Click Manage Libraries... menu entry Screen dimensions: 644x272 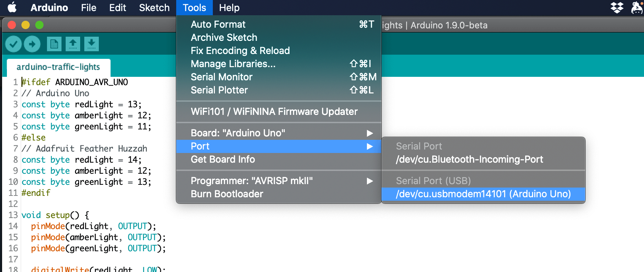tap(233, 64)
